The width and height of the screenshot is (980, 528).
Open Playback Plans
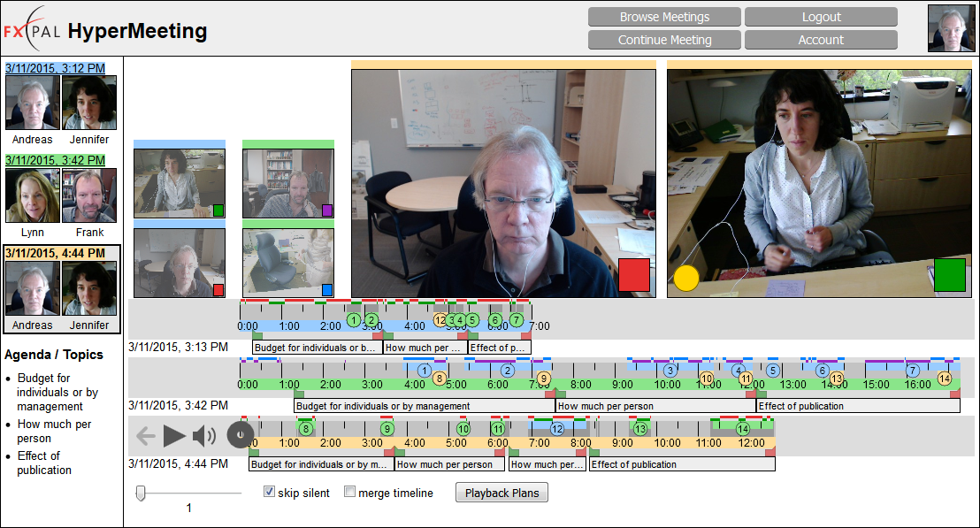(x=501, y=493)
